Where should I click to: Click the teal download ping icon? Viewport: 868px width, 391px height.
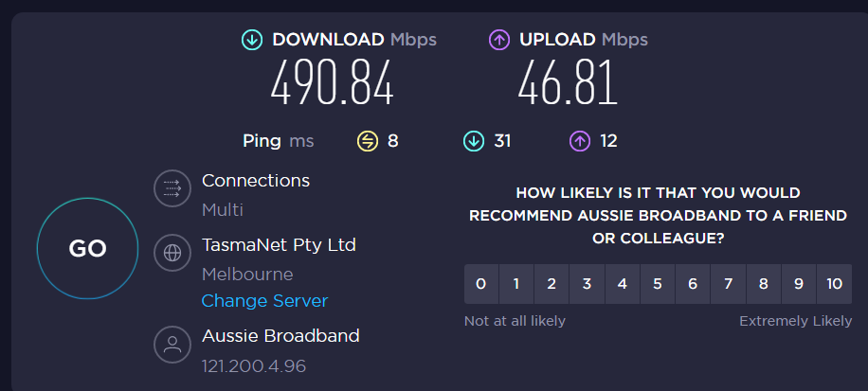pyautogui.click(x=473, y=141)
